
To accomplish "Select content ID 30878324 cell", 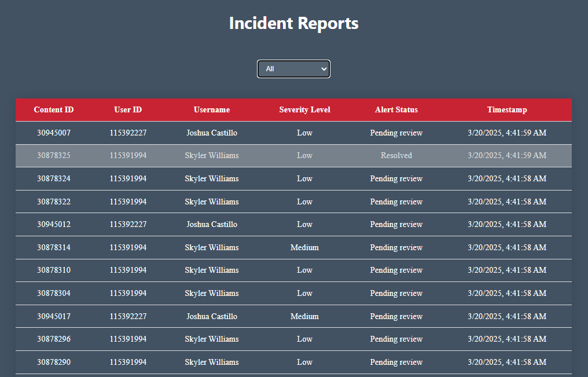I will click(x=54, y=178).
